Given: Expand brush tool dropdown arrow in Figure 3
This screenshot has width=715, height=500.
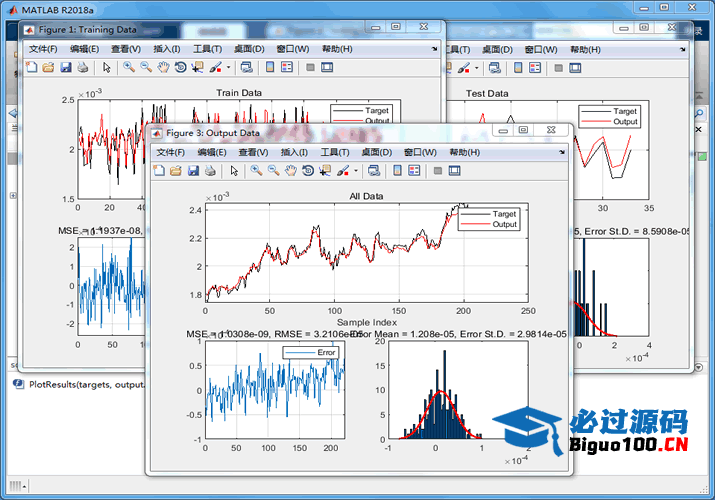Looking at the screenshot, I should pos(357,171).
